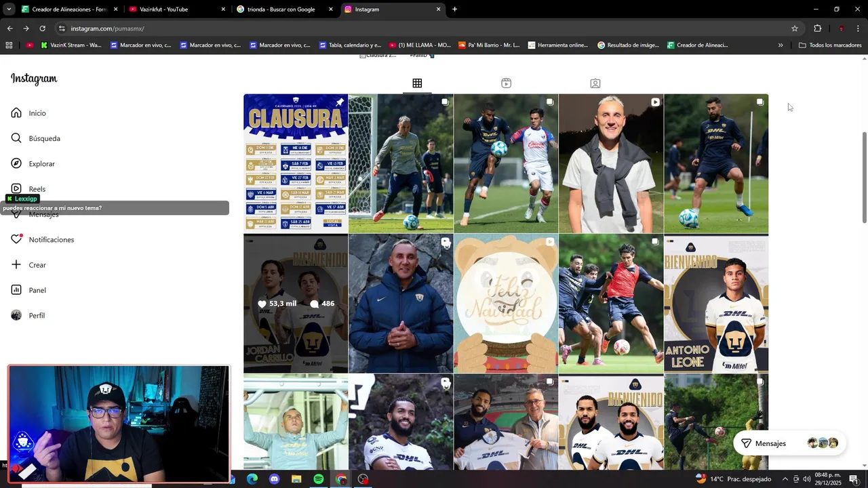Open volume control in system tray

pyautogui.click(x=807, y=479)
